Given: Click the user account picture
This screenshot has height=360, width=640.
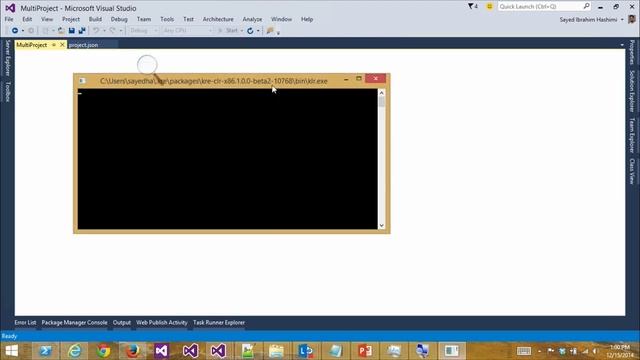Looking at the screenshot, I should coord(632,19).
